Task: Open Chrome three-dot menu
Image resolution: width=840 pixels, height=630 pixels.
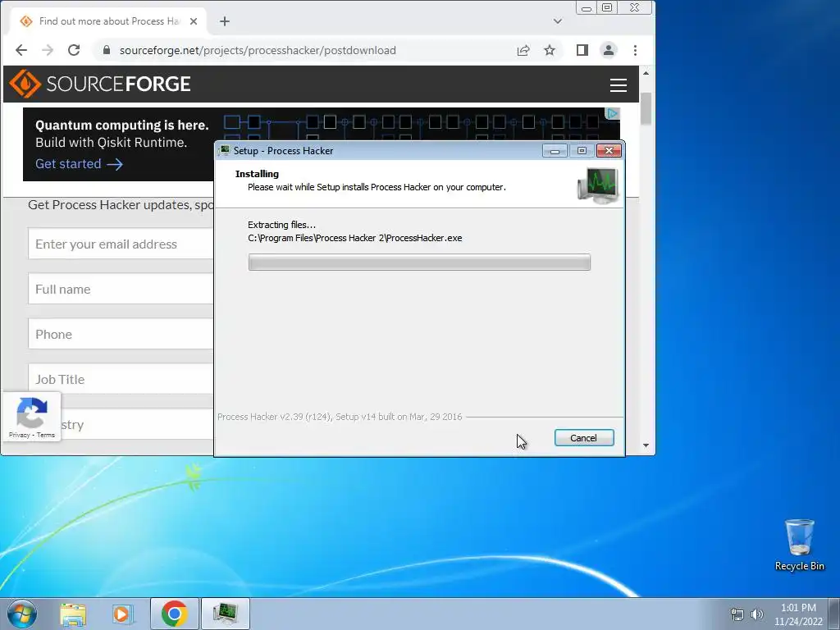Action: (636, 50)
